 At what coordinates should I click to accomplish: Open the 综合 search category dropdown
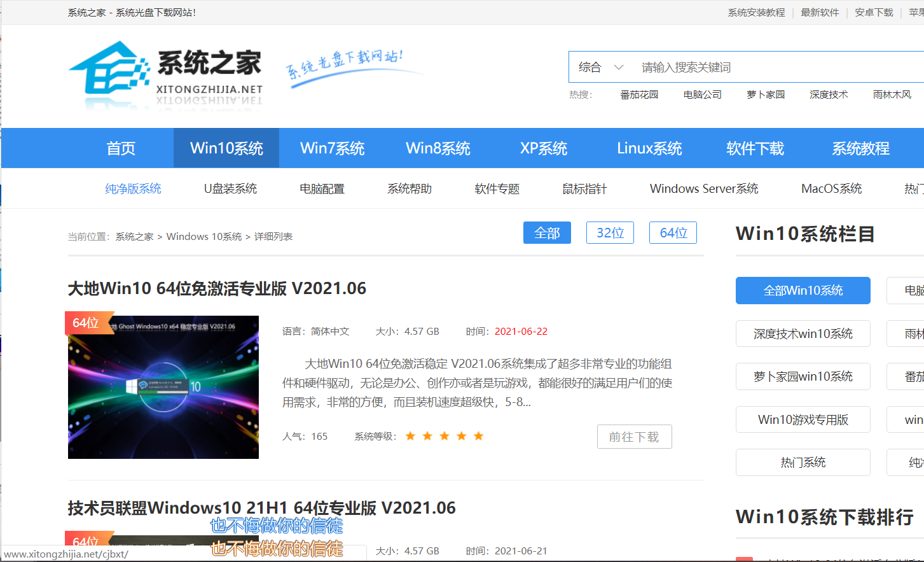[600, 67]
